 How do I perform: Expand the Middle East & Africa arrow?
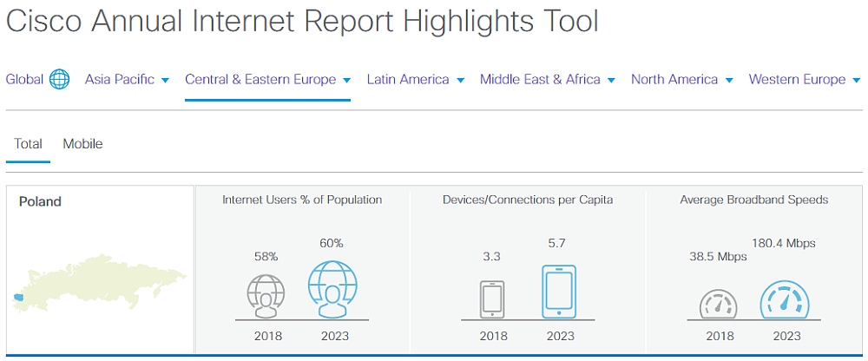[611, 81]
